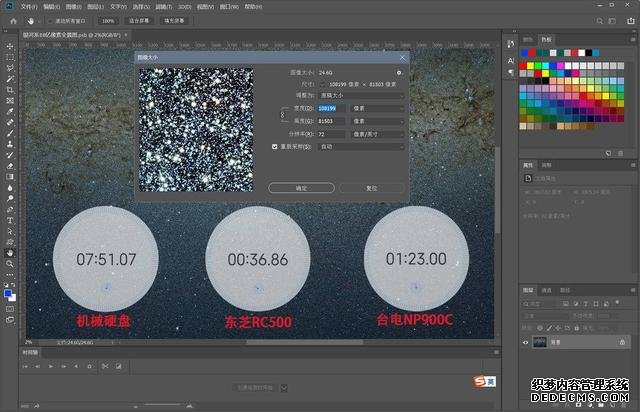The image size is (640, 412).
Task: Switch to the 颜色 panel tab
Action: [528, 40]
